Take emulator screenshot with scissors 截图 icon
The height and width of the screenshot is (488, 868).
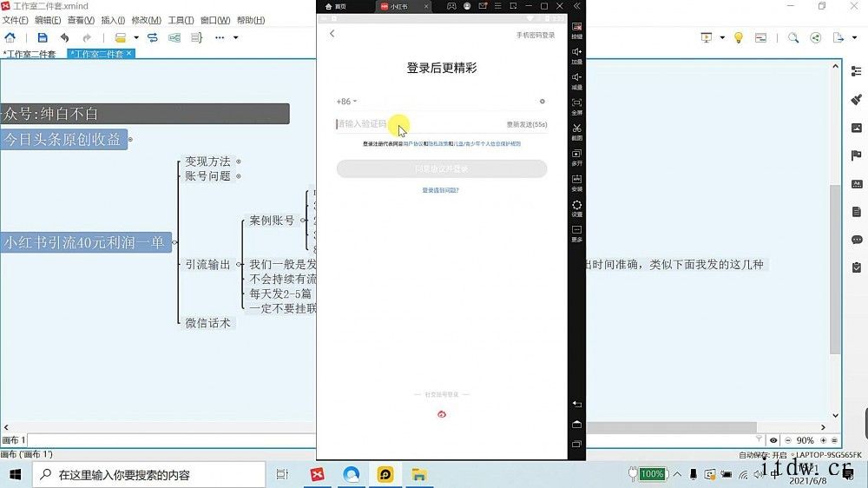pos(576,132)
